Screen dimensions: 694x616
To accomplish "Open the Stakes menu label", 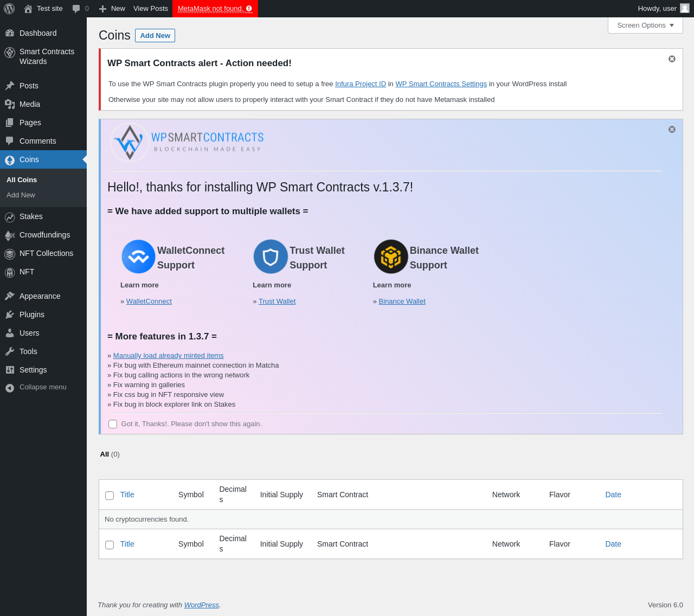I will coord(31,216).
